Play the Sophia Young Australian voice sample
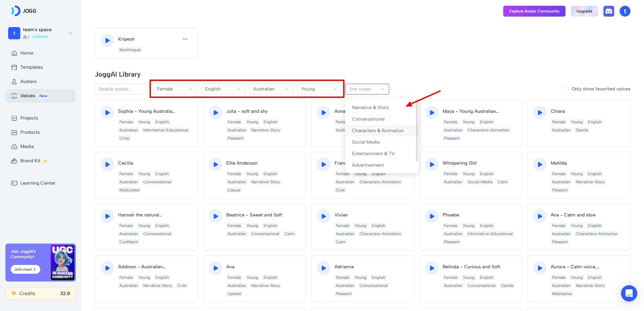The width and height of the screenshot is (644, 311). 107,113
